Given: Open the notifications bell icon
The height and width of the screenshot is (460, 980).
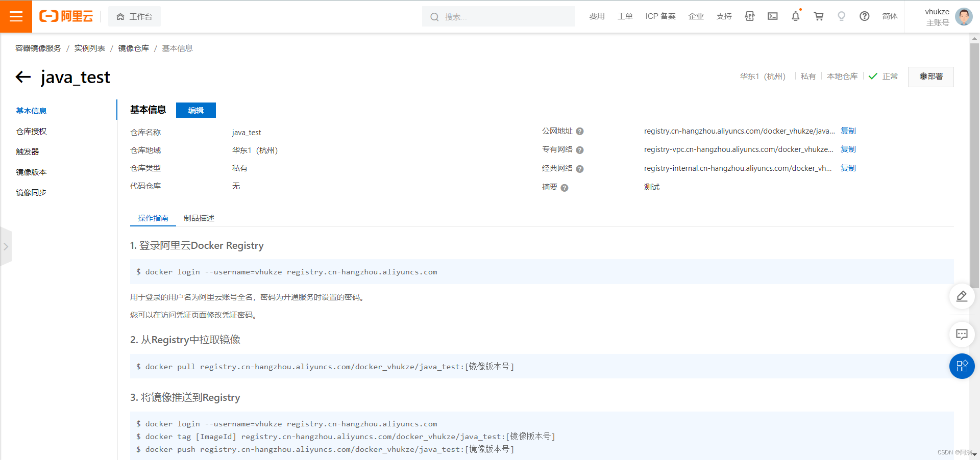Looking at the screenshot, I should point(796,16).
